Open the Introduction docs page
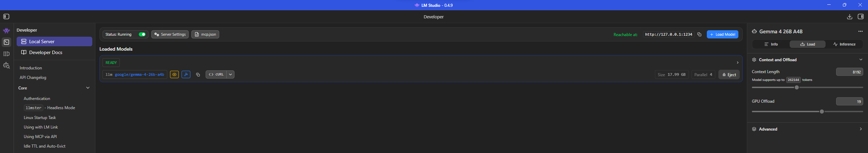This screenshot has width=868, height=153. (x=31, y=68)
